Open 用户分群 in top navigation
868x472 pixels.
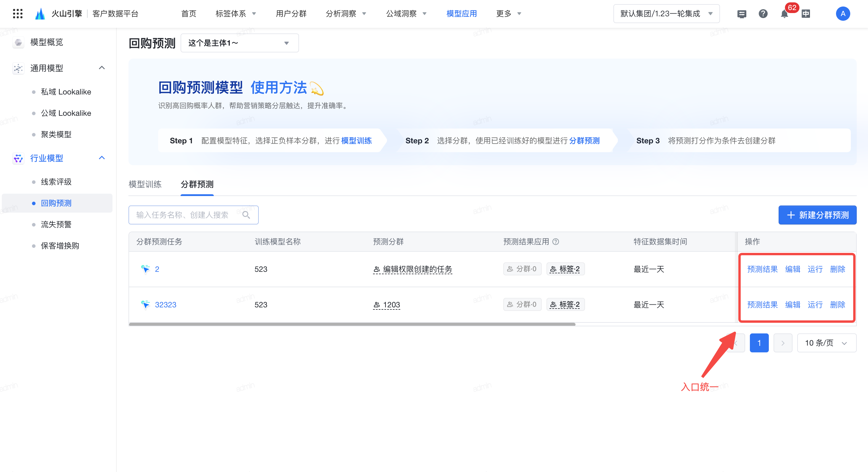(291, 14)
